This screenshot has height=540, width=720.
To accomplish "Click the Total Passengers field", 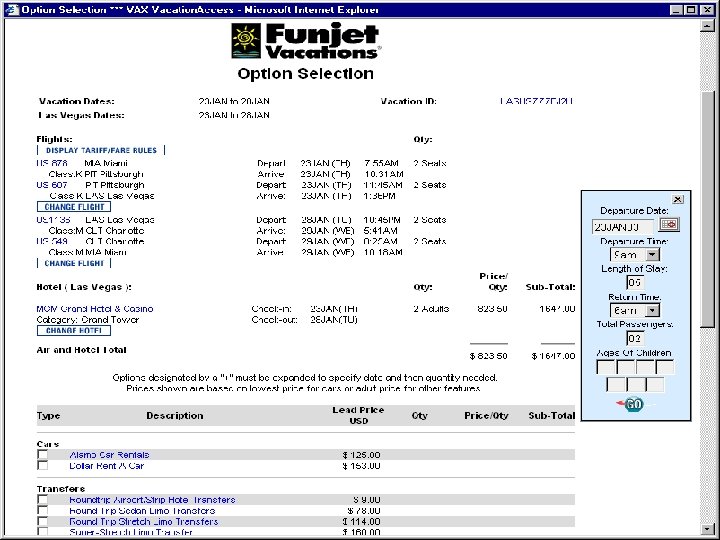I will (x=635, y=338).
